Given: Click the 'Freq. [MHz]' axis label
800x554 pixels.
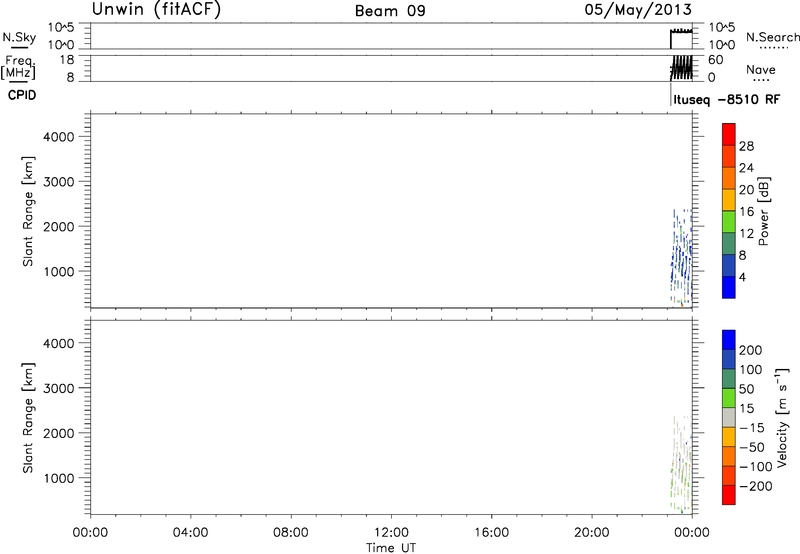Looking at the screenshot, I should 18,67.
